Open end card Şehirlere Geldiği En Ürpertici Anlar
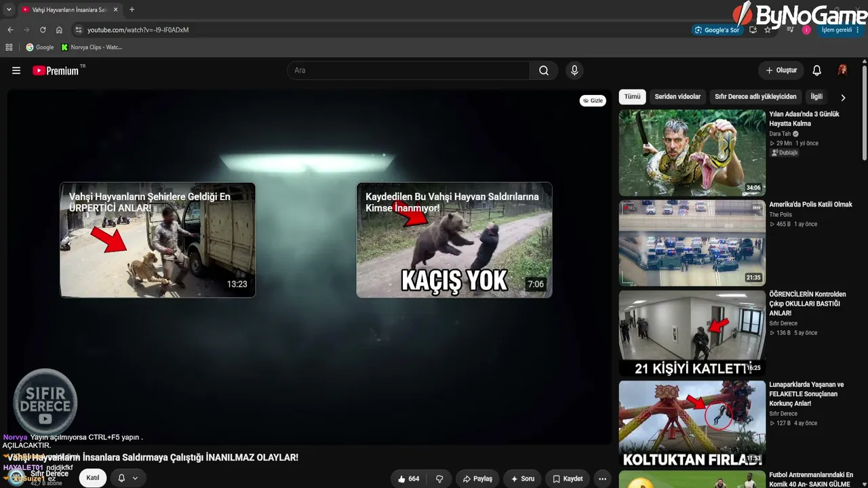Viewport: 868px width, 488px height. pyautogui.click(x=157, y=240)
